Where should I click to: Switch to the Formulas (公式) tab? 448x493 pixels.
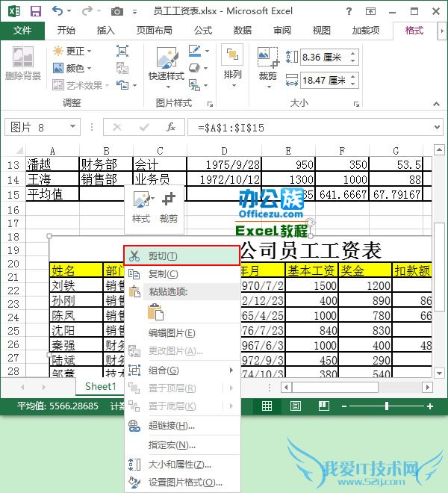[203, 31]
